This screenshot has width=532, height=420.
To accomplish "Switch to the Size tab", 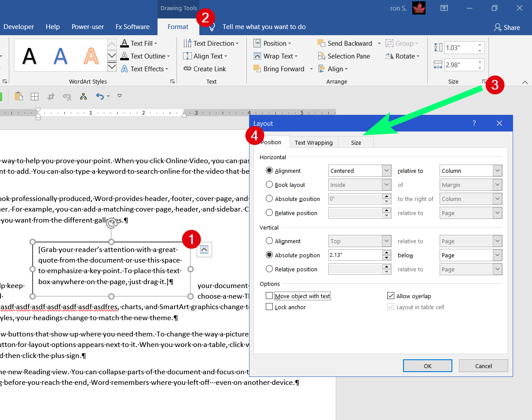I will 356,142.
